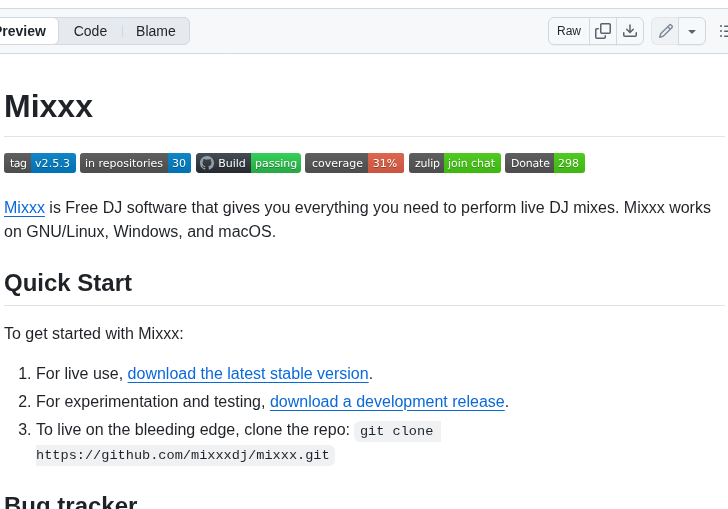The width and height of the screenshot is (728, 509).
Task: Click the git clone code snippet
Action: [397, 431]
